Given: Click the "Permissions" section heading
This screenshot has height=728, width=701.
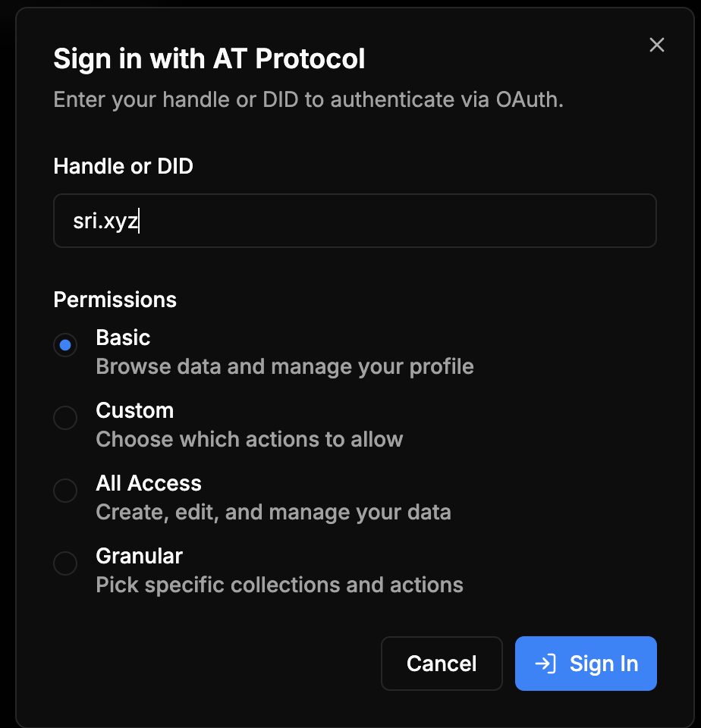Looking at the screenshot, I should (x=115, y=300).
